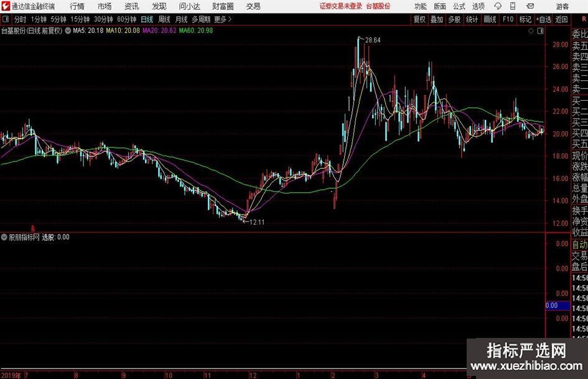Click the 标记 mark button
The width and height of the screenshot is (588, 379).
coord(525,19)
